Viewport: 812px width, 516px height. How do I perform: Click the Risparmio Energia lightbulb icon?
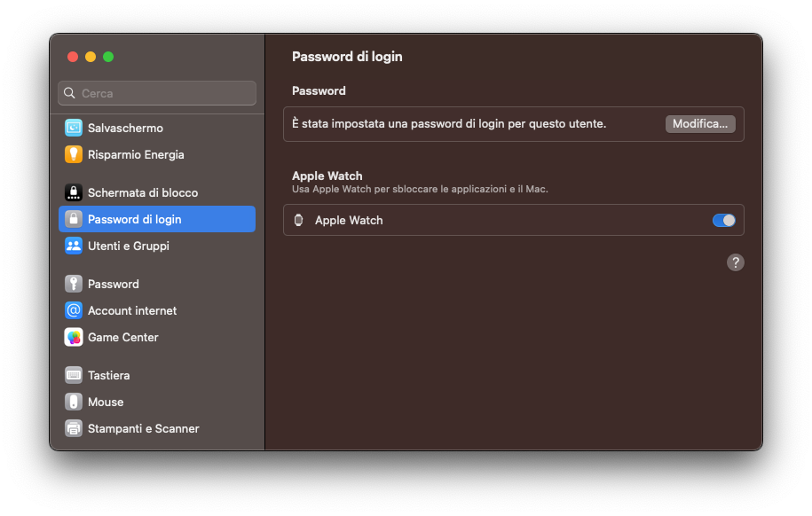[x=74, y=154]
